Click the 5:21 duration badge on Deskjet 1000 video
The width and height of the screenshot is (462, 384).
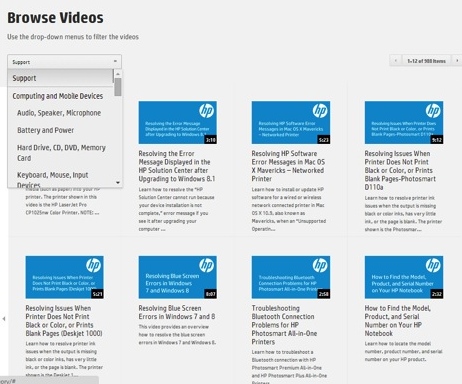[97, 294]
